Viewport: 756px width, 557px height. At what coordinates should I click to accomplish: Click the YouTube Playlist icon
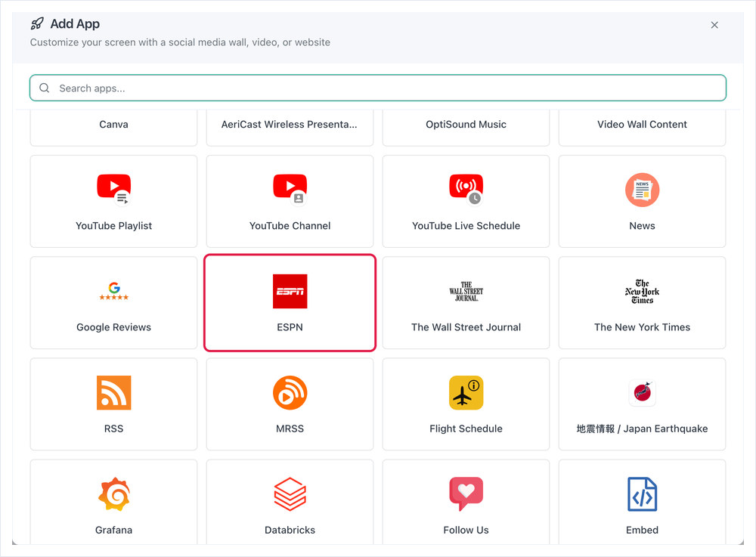[x=114, y=190]
